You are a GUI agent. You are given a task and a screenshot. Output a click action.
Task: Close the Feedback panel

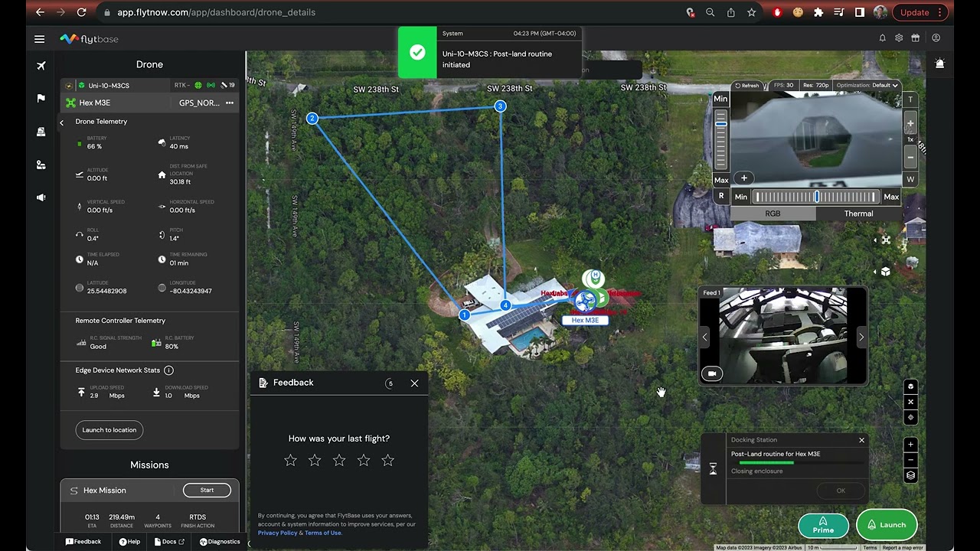tap(414, 383)
